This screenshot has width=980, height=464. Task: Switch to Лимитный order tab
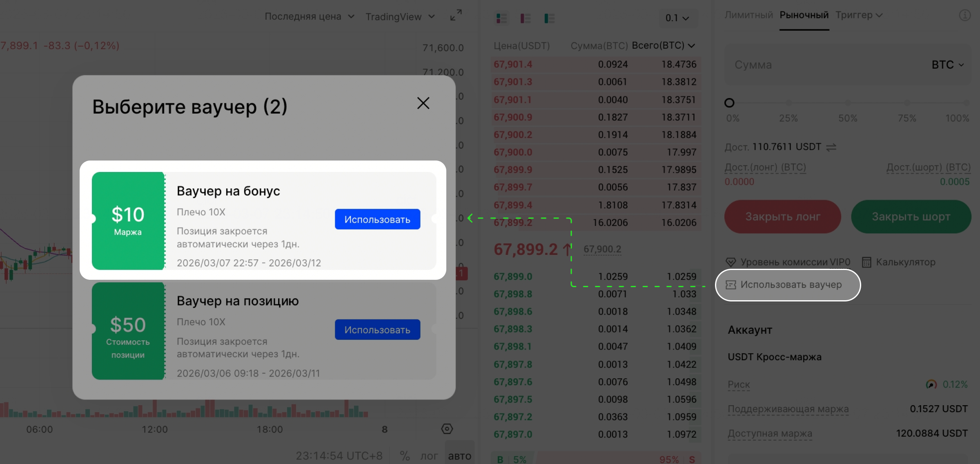click(x=748, y=15)
